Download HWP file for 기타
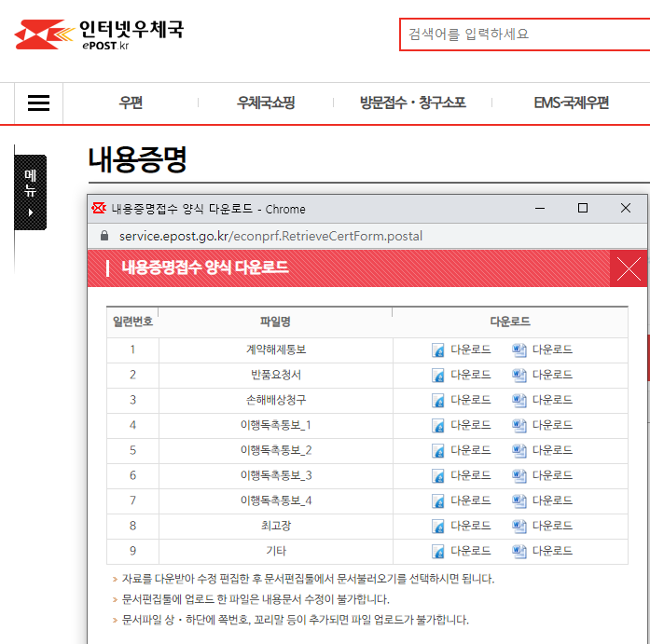This screenshot has height=644, width=650. [461, 551]
